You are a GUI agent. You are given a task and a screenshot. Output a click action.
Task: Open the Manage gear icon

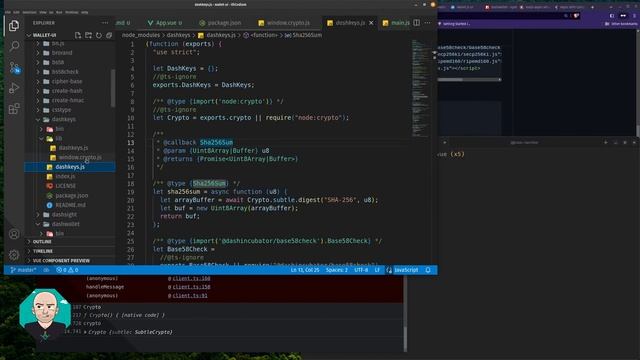(14, 255)
